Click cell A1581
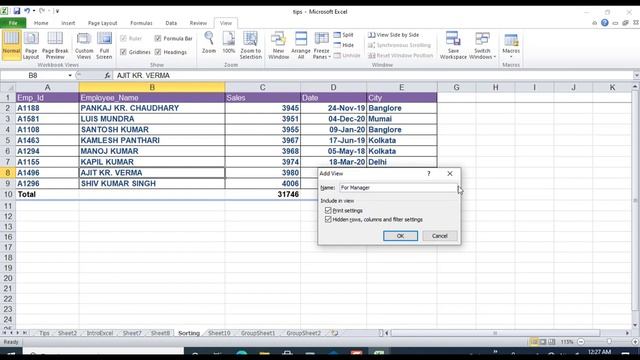Image resolution: width=640 pixels, height=360 pixels. click(47, 119)
